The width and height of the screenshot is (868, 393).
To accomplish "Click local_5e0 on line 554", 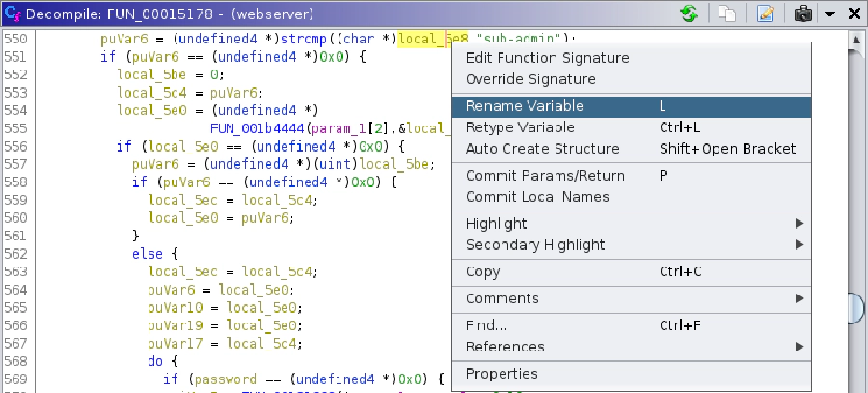I will [151, 110].
